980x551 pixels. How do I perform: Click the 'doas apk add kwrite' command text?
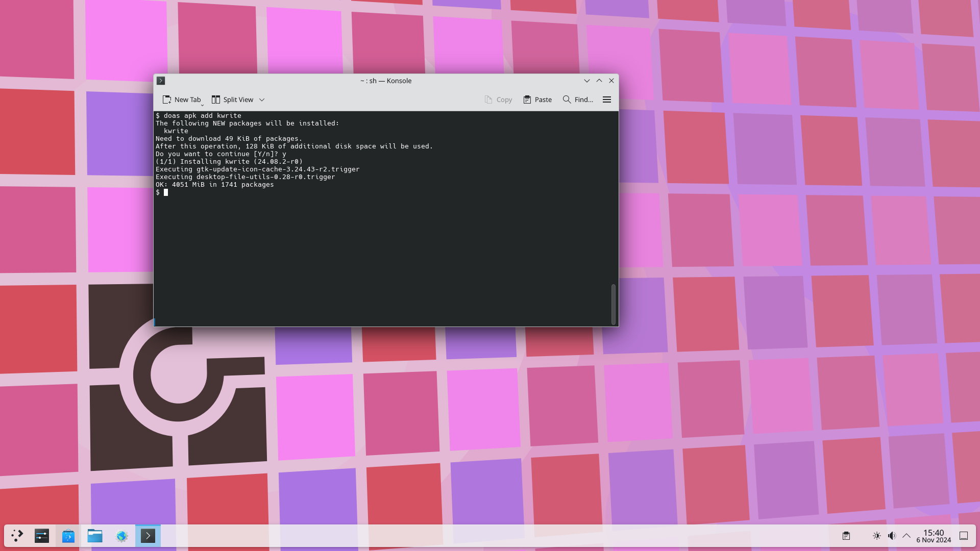coord(203,116)
